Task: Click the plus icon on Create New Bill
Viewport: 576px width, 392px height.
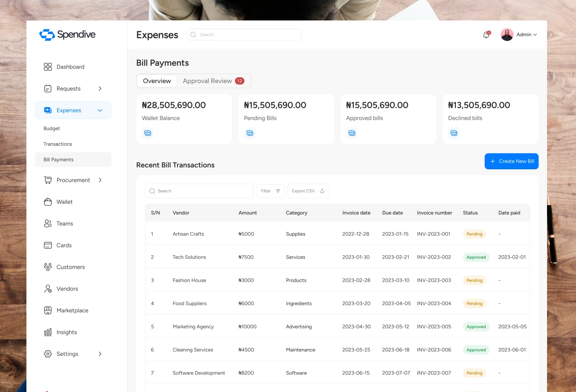Action: tap(492, 161)
